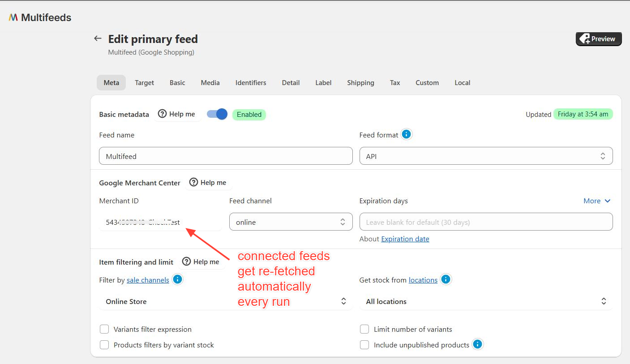Open the Local tab

click(x=463, y=82)
